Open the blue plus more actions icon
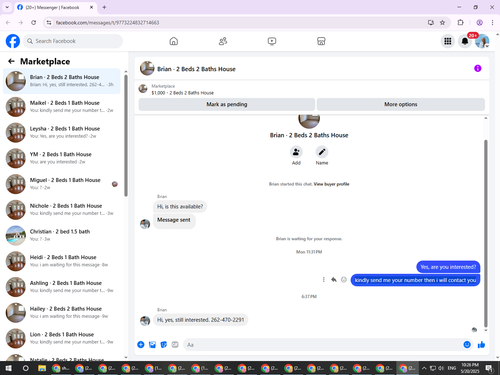 point(141,345)
